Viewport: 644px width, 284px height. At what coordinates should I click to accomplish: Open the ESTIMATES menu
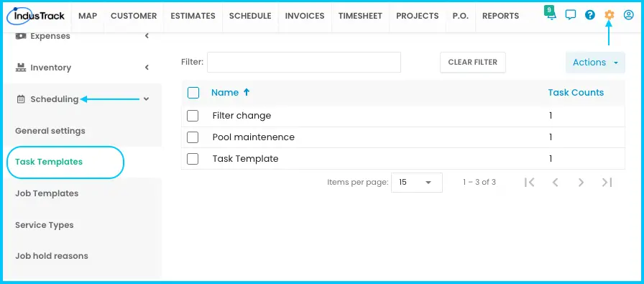point(193,16)
